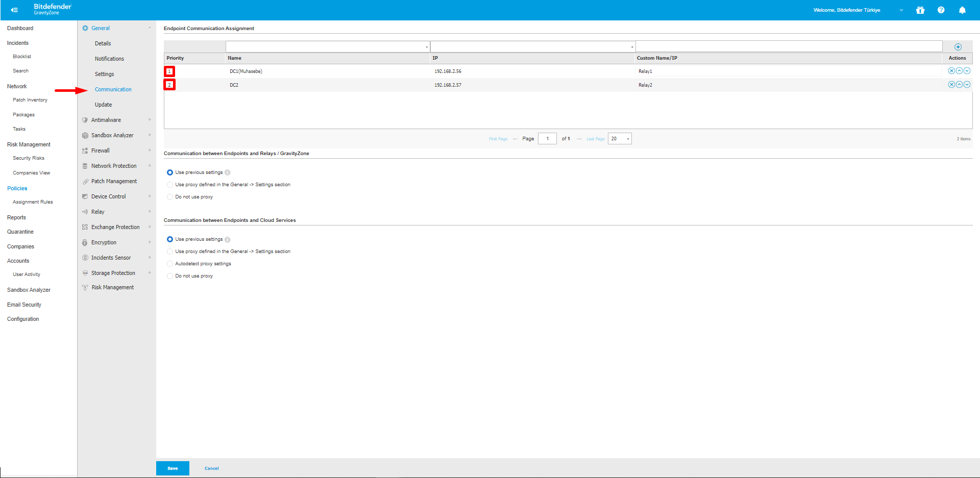The width and height of the screenshot is (980, 478).
Task: Open the Update policy section
Action: 103,105
